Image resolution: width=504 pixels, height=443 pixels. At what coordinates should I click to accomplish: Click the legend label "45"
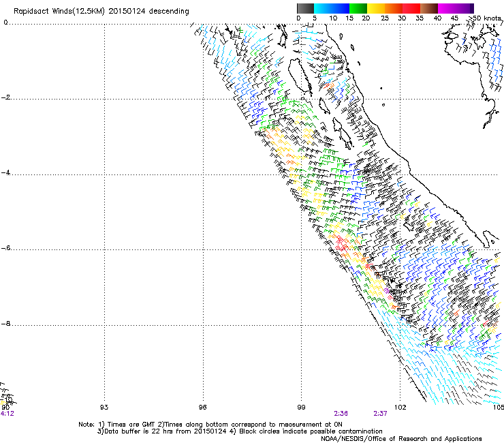(454, 18)
